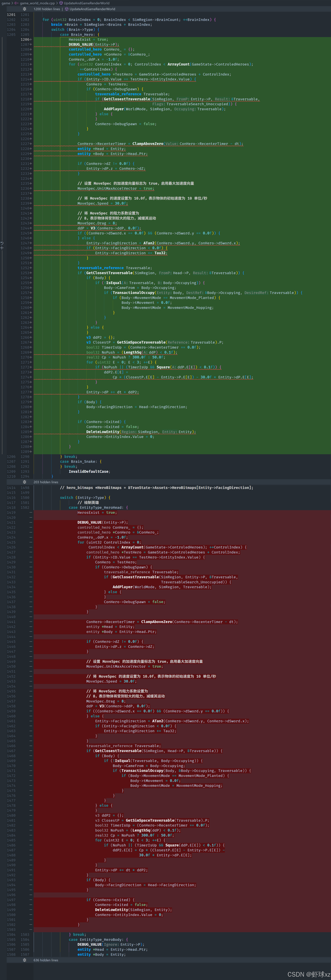Expand the '203 hidden lines' region
The height and width of the screenshot is (980, 331).
point(46,482)
